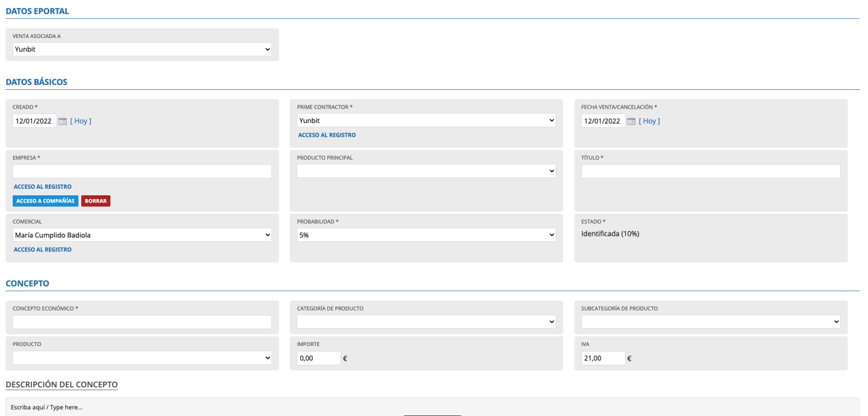Viewport: 868px width, 416px height.
Task: Click Hoy link beside Creado date
Action: pyautogui.click(x=81, y=121)
